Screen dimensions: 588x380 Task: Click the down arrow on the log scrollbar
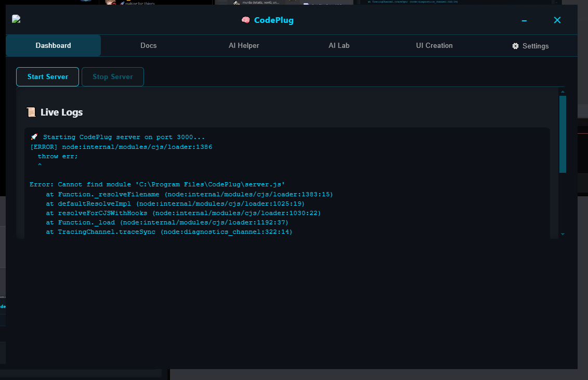tap(563, 234)
